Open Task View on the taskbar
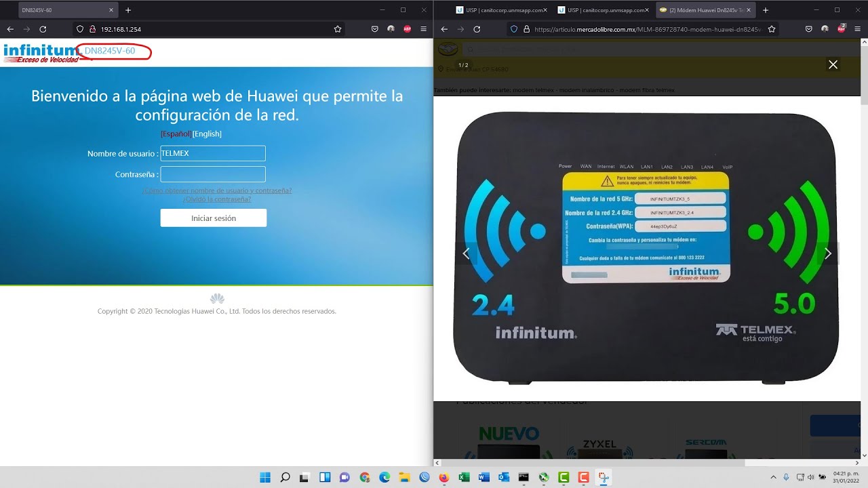Screen dimensions: 868x488 tap(304, 478)
